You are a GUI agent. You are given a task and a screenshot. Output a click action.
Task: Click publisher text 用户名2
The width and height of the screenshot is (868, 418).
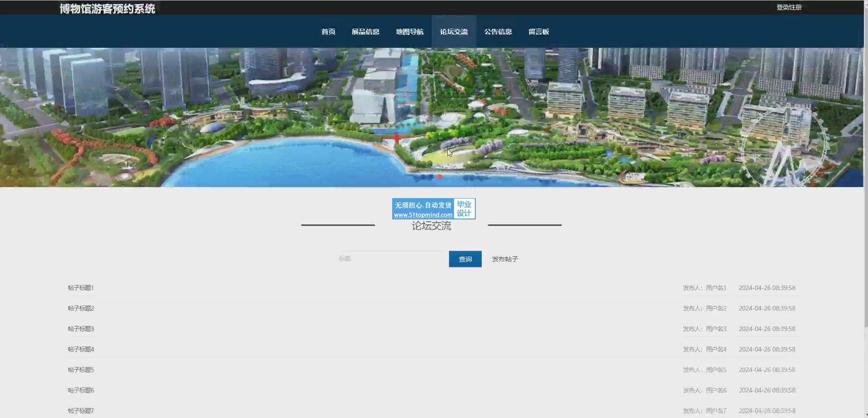coord(716,308)
